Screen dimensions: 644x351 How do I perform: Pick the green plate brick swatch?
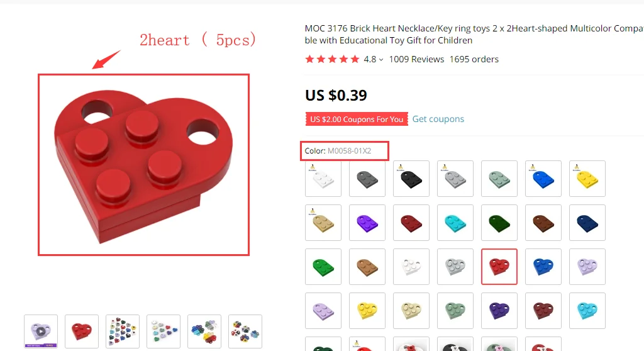click(323, 266)
